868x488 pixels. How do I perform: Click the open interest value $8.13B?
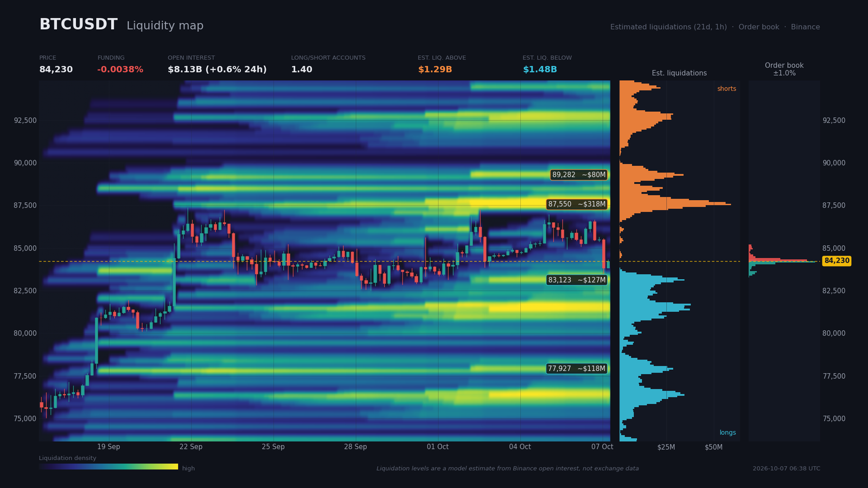(217, 69)
